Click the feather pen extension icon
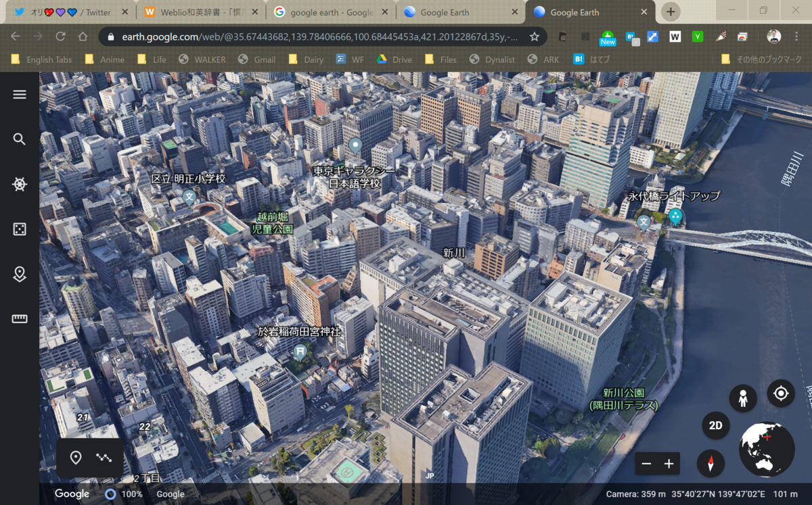Viewport: 812px width, 505px height. [x=720, y=37]
